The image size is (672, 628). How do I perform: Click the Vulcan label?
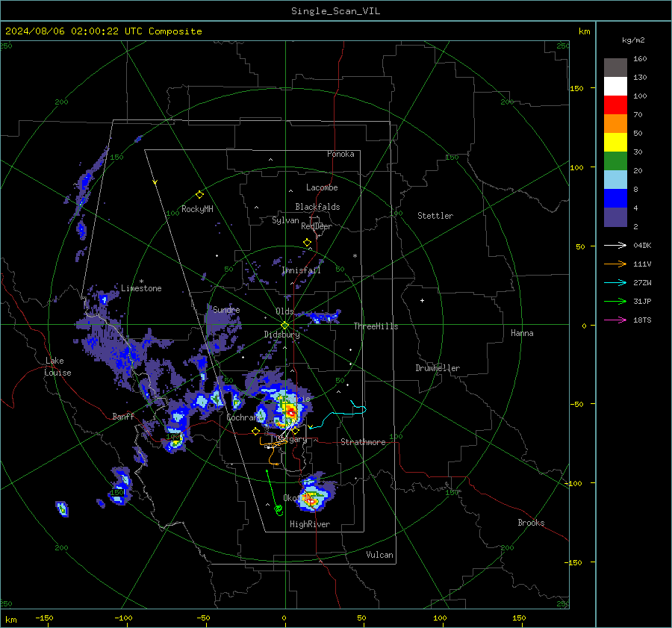point(379,555)
